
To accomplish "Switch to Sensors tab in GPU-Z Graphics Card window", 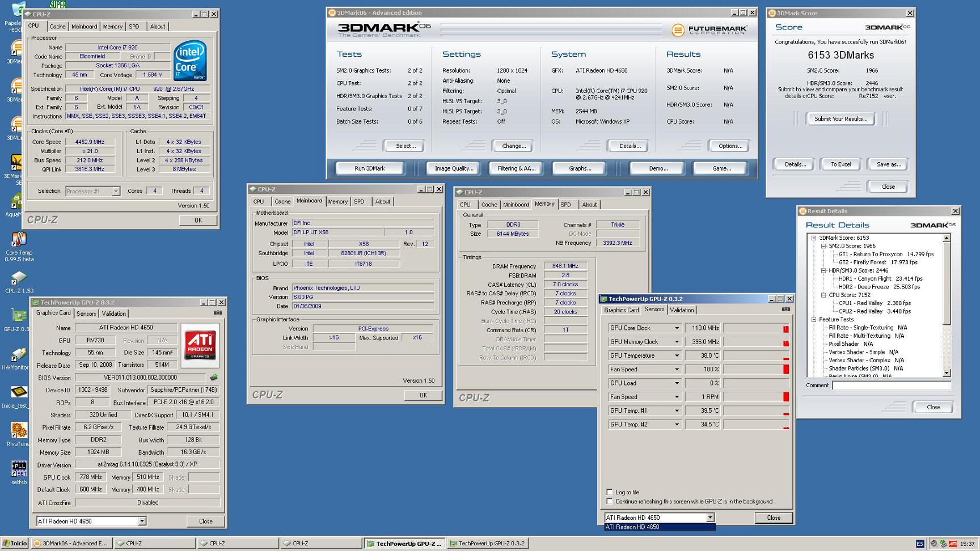I will point(86,313).
